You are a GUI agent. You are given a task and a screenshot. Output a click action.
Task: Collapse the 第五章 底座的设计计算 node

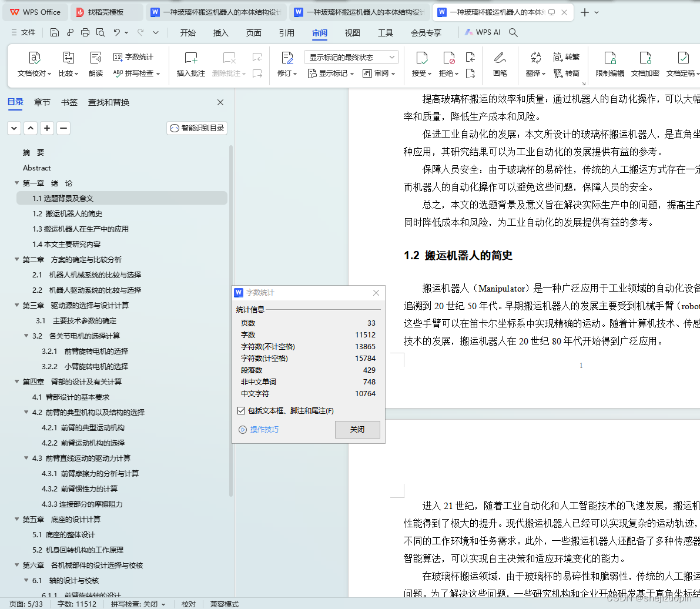coord(17,519)
